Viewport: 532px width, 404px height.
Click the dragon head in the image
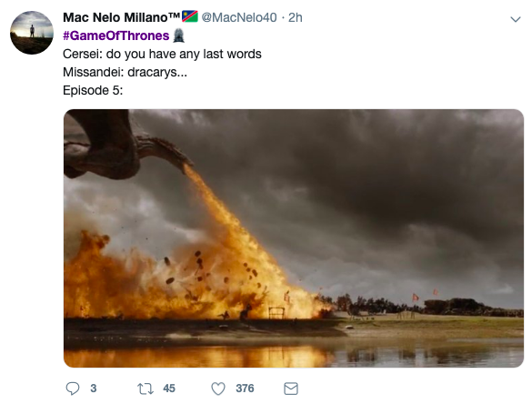click(166, 152)
